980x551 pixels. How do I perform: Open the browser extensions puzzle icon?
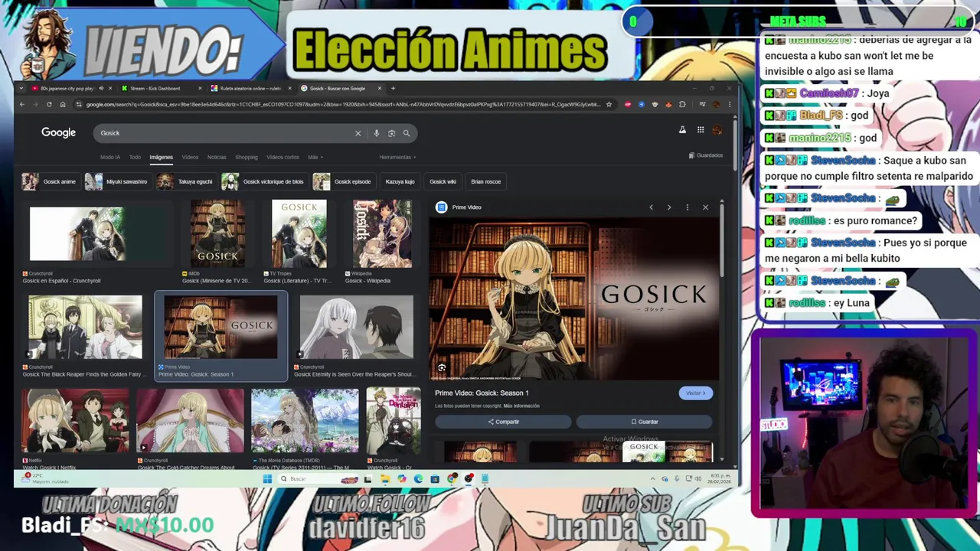point(682,104)
